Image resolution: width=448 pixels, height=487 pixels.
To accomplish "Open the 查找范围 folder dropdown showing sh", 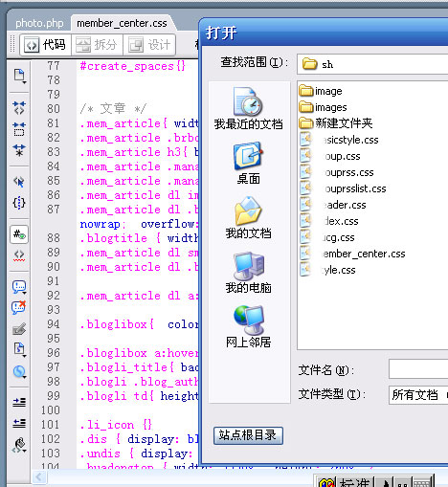I will point(372,64).
